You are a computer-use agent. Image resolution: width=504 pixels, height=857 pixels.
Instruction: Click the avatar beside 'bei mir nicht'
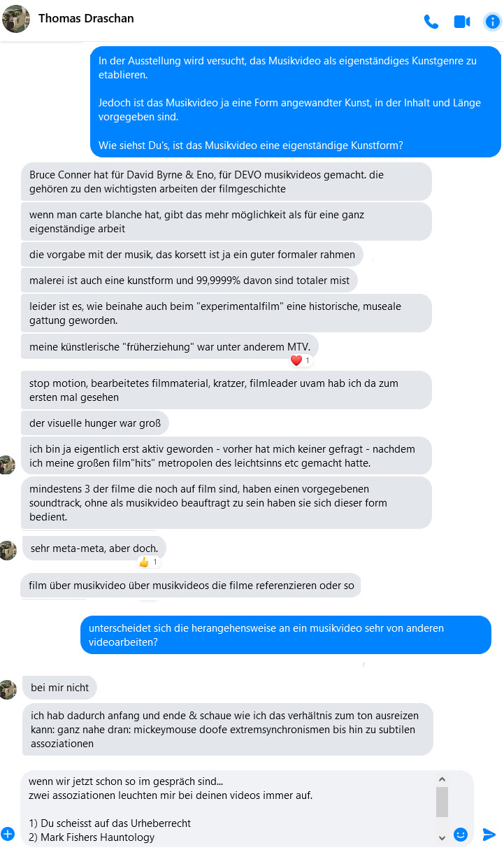(7, 688)
